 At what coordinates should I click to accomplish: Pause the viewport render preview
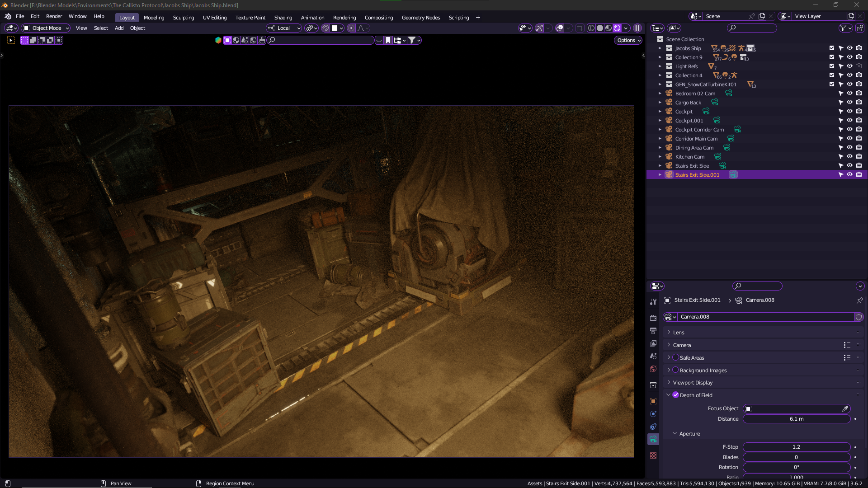coord(637,28)
